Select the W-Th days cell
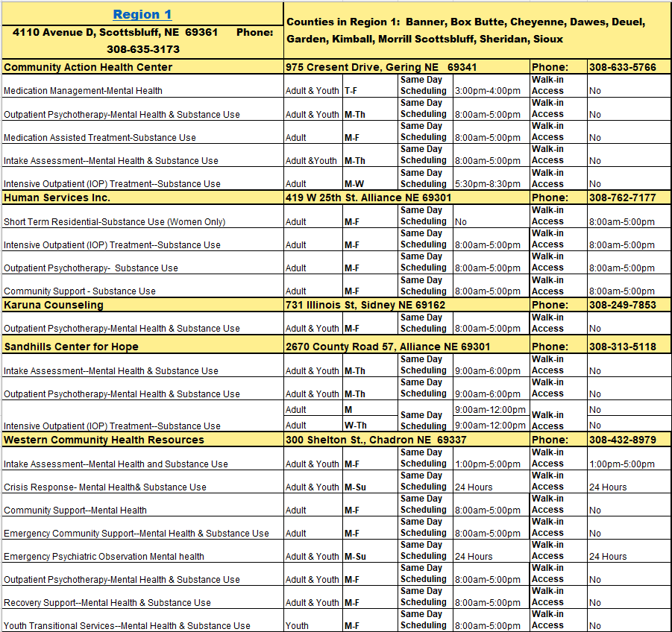The image size is (672, 632). coord(370,423)
